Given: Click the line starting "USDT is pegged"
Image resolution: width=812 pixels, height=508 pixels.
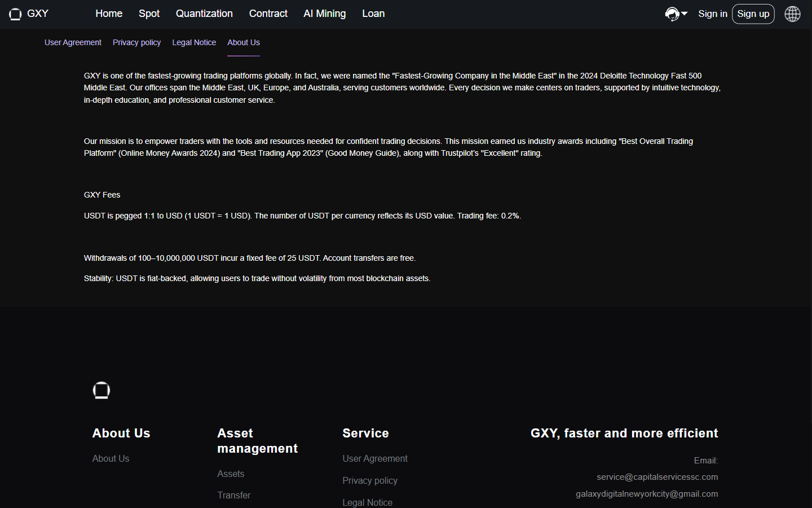Looking at the screenshot, I should pyautogui.click(x=302, y=216).
